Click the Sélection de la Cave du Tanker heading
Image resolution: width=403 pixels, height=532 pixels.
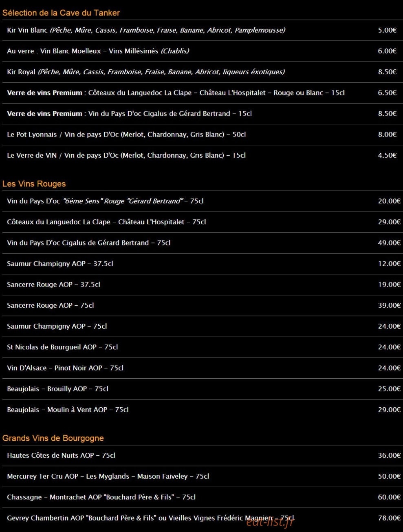pos(61,13)
